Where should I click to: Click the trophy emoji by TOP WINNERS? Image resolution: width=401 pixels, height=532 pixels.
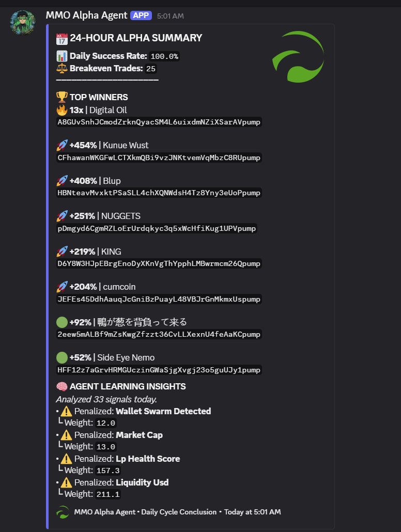click(62, 97)
